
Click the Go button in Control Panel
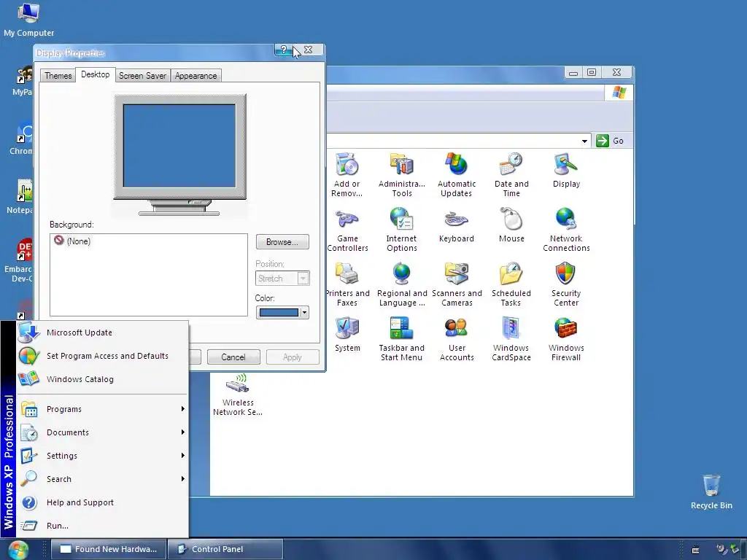click(x=611, y=141)
